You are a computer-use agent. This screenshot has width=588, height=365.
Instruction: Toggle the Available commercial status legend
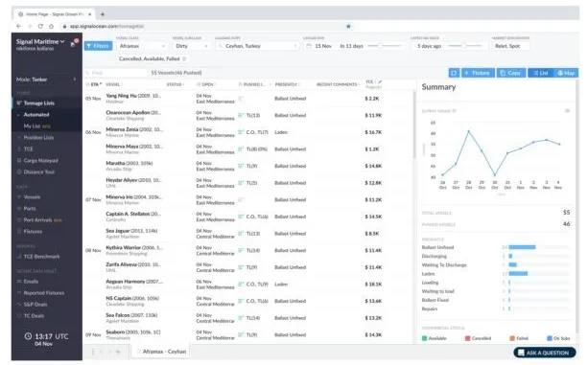[x=435, y=338]
